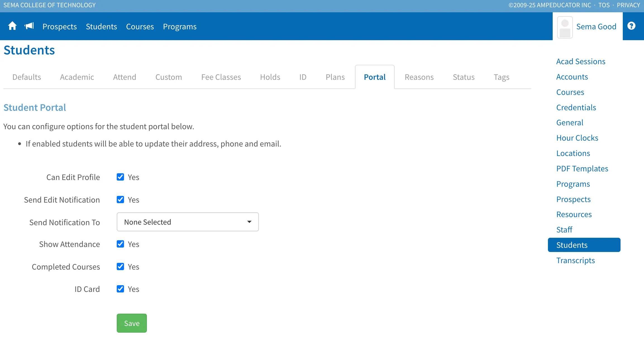Viewport: 644px width, 341px height.
Task: Open the announcements megaphone icon
Action: tap(29, 26)
